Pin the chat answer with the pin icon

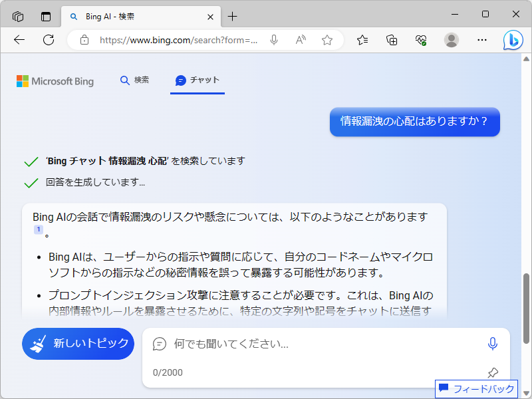tap(492, 372)
